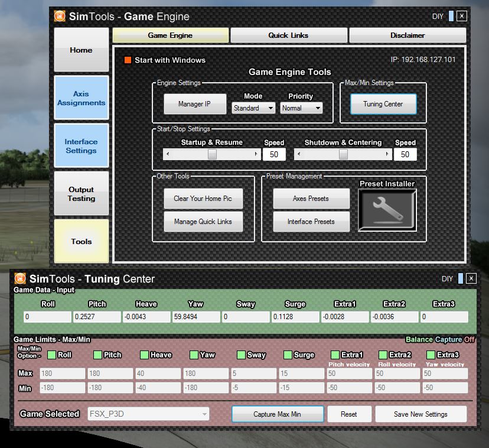Click the Yaw input field showing 59.8494

point(196,317)
